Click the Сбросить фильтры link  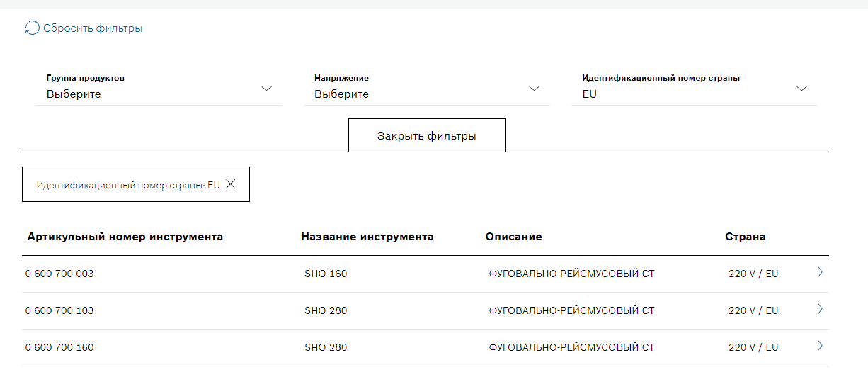pyautogui.click(x=93, y=28)
